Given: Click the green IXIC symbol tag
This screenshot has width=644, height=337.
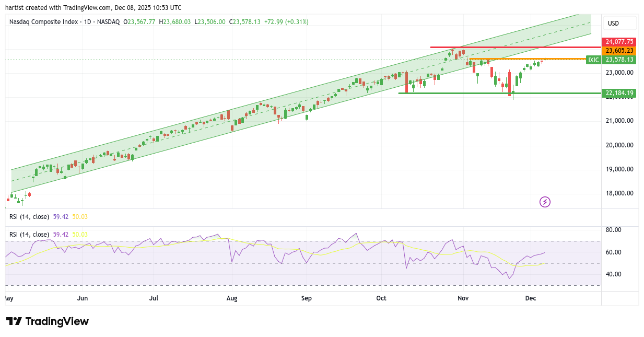Looking at the screenshot, I should [593, 60].
